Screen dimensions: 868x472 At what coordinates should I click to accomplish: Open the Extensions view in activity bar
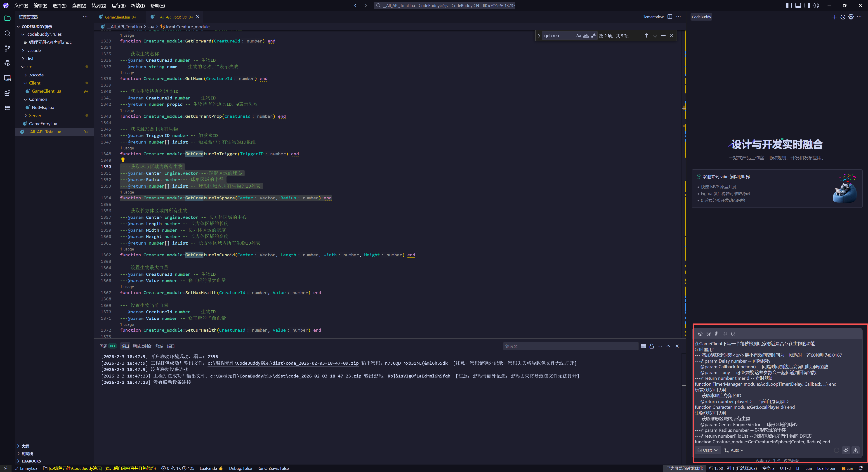pyautogui.click(x=7, y=93)
